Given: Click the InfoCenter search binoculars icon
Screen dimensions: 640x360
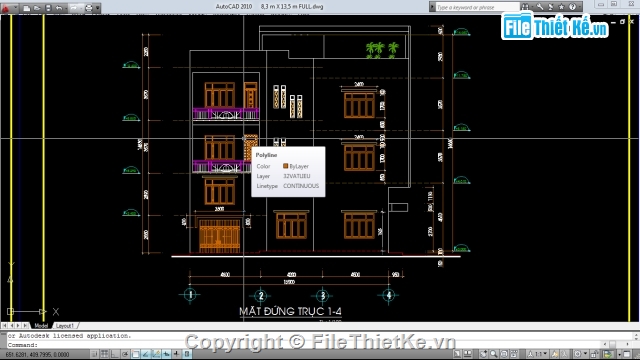Looking at the screenshot, I should coord(525,7).
